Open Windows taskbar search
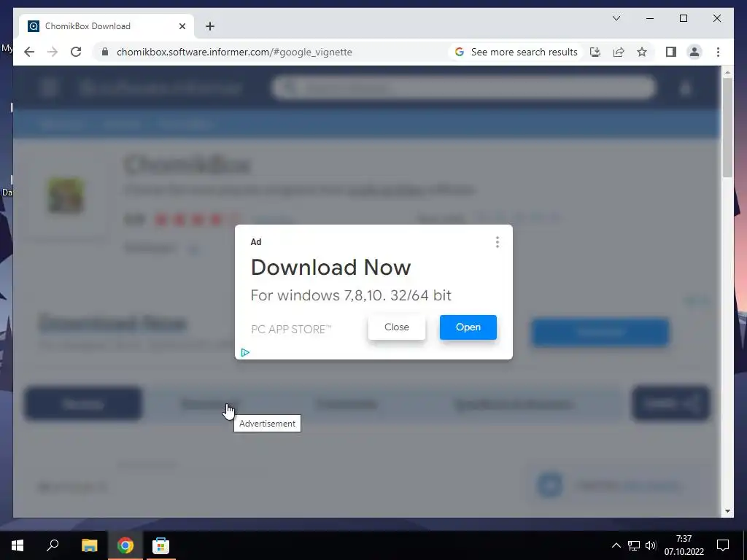Image resolution: width=747 pixels, height=560 pixels. [x=53, y=545]
